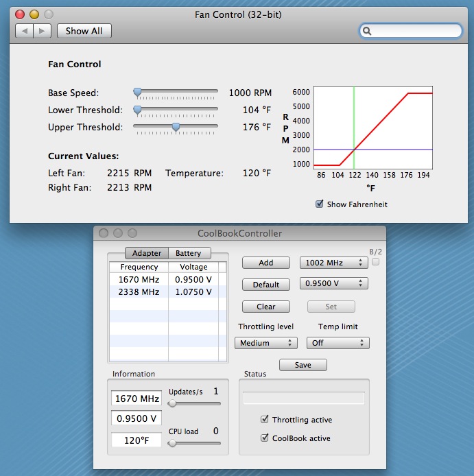
Task: Click the Clear button
Action: 266,307
